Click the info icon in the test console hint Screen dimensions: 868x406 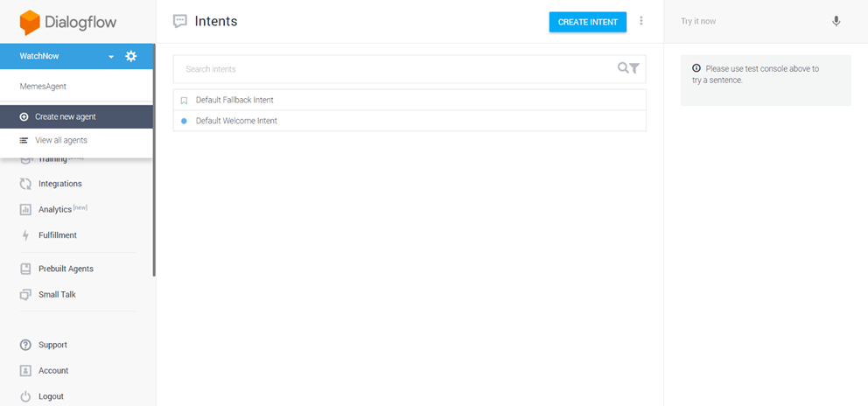click(x=696, y=68)
